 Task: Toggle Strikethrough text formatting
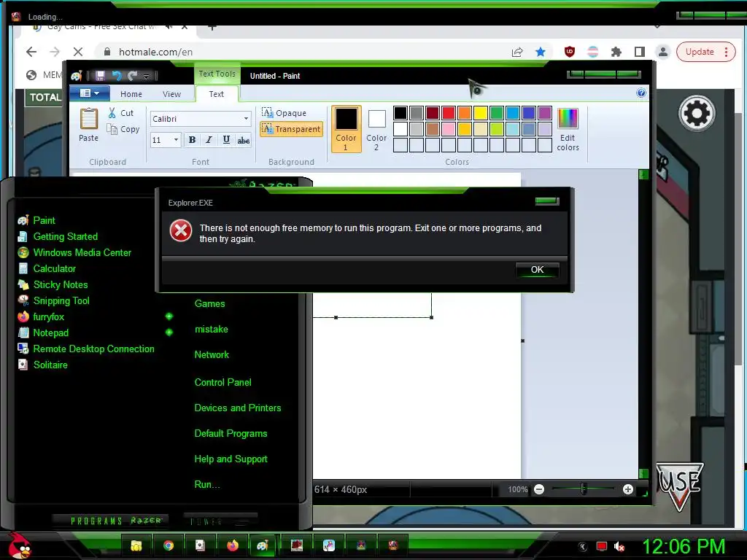pyautogui.click(x=244, y=139)
